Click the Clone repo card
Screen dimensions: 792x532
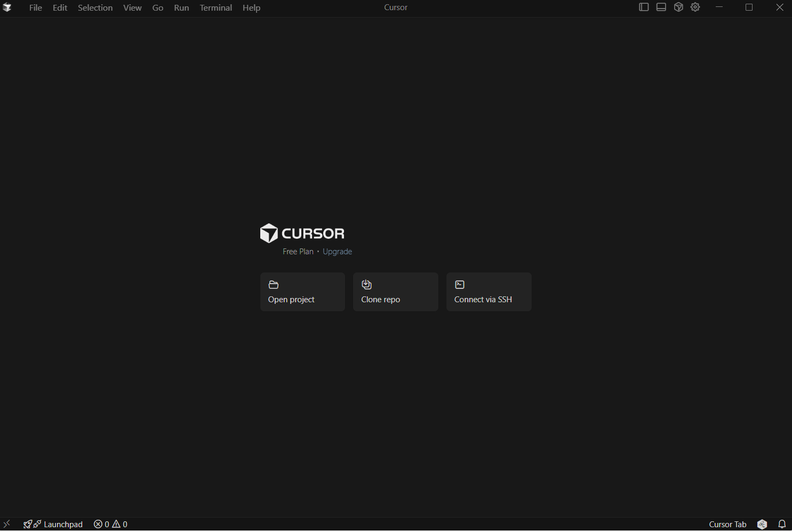tap(396, 292)
